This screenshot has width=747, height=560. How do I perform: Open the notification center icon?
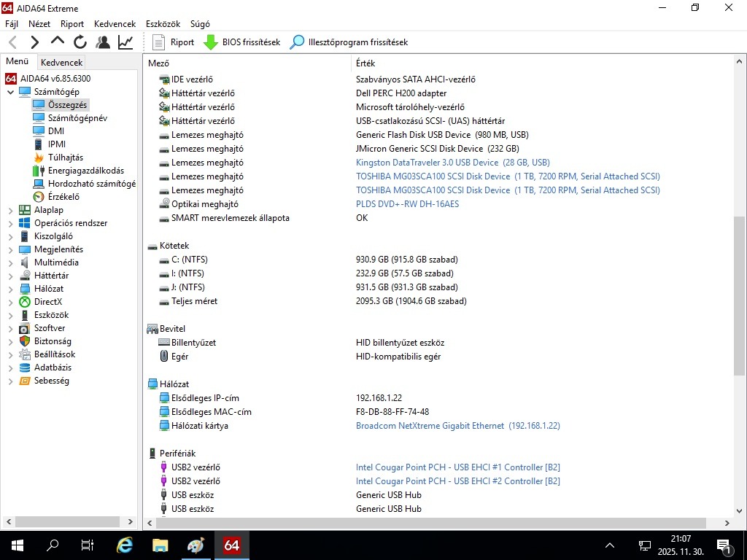point(724,546)
